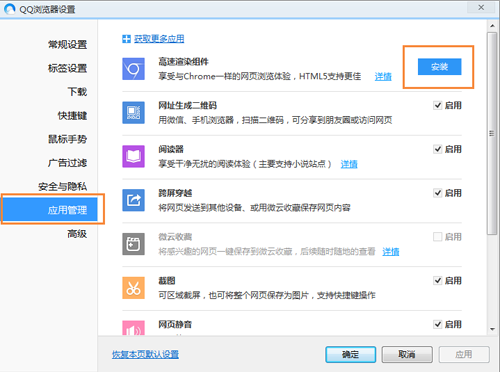
Task: Open 广告过滤 settings
Action: pyautogui.click(x=67, y=163)
